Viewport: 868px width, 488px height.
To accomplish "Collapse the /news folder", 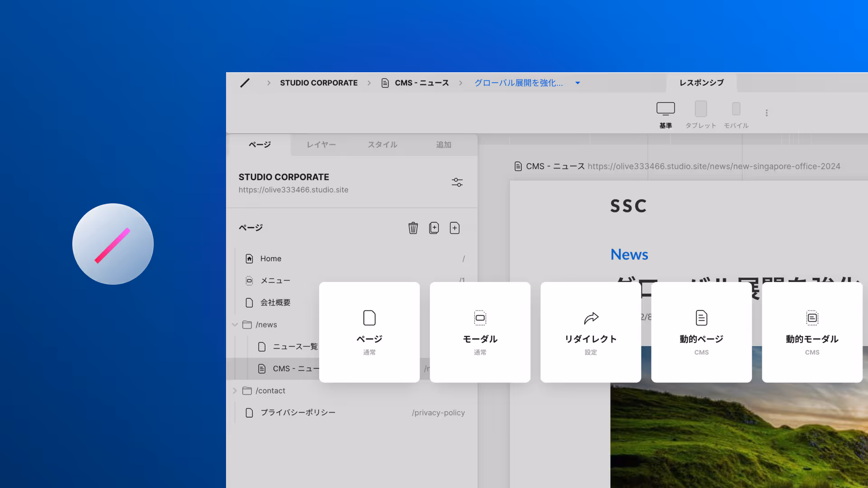I will [235, 324].
